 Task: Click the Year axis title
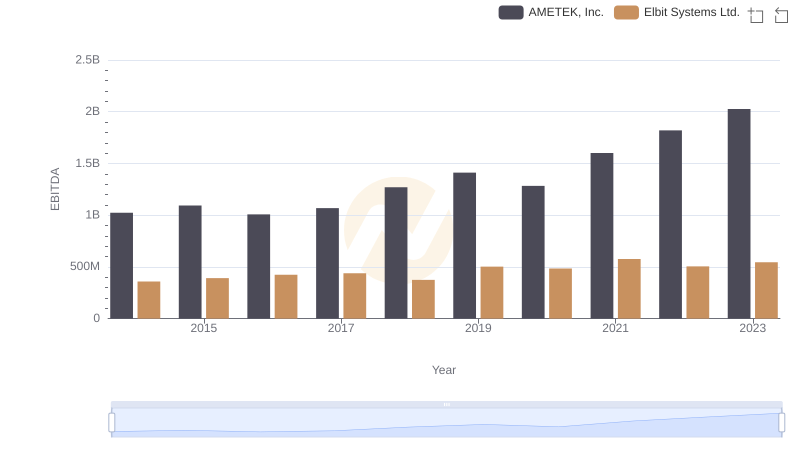click(444, 370)
